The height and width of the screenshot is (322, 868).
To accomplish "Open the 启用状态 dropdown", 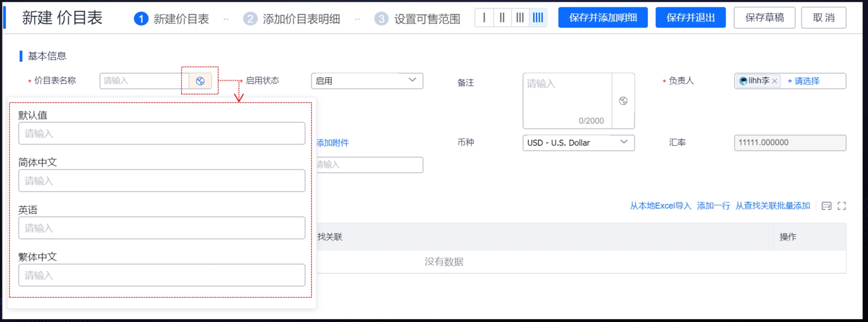I will click(x=367, y=81).
